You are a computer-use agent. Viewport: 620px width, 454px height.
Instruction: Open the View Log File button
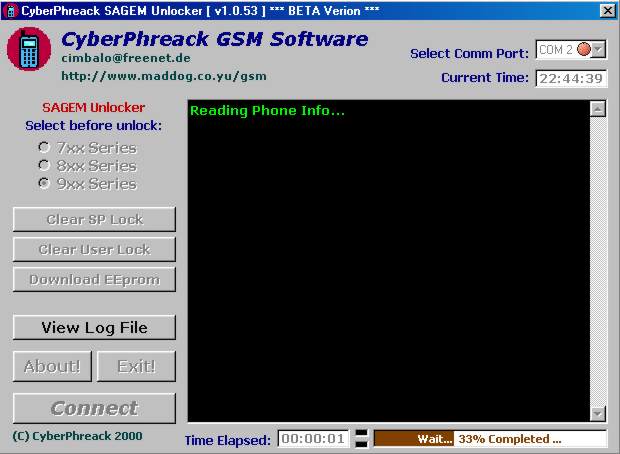(94, 327)
